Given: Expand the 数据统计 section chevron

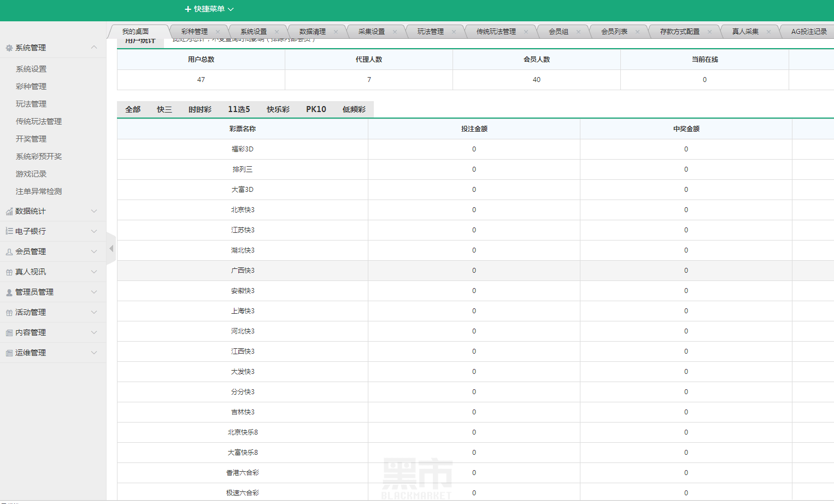Looking at the screenshot, I should [x=94, y=211].
